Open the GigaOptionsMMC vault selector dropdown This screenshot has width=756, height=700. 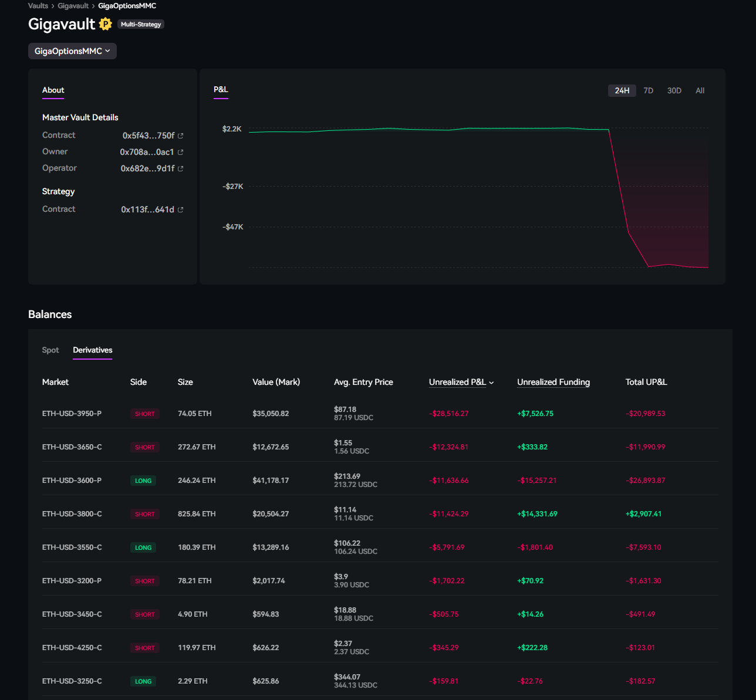72,51
